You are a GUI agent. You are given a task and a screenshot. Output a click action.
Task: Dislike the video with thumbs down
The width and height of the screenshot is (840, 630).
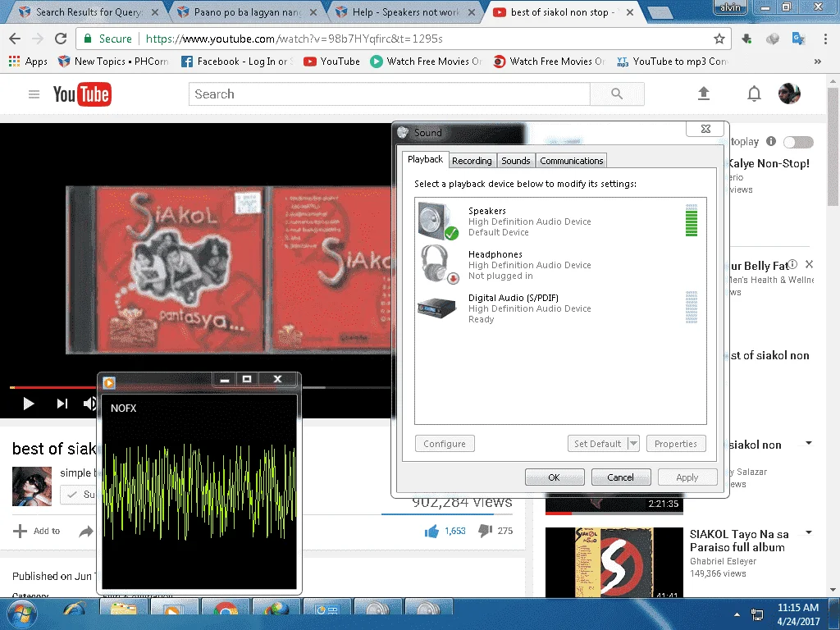485,531
